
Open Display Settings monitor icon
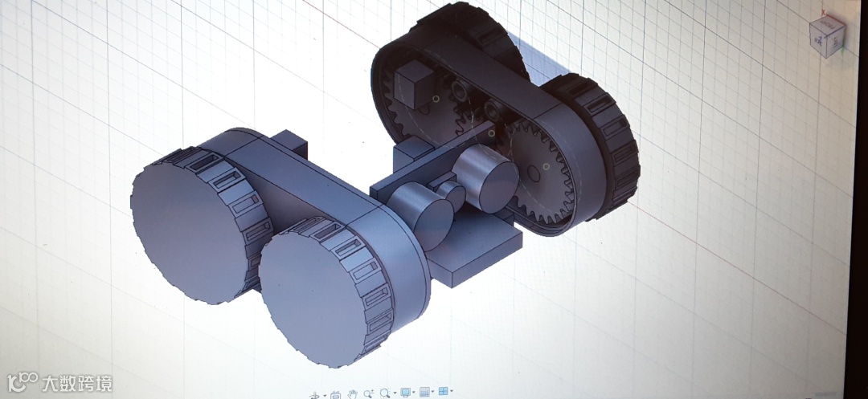[x=405, y=393]
